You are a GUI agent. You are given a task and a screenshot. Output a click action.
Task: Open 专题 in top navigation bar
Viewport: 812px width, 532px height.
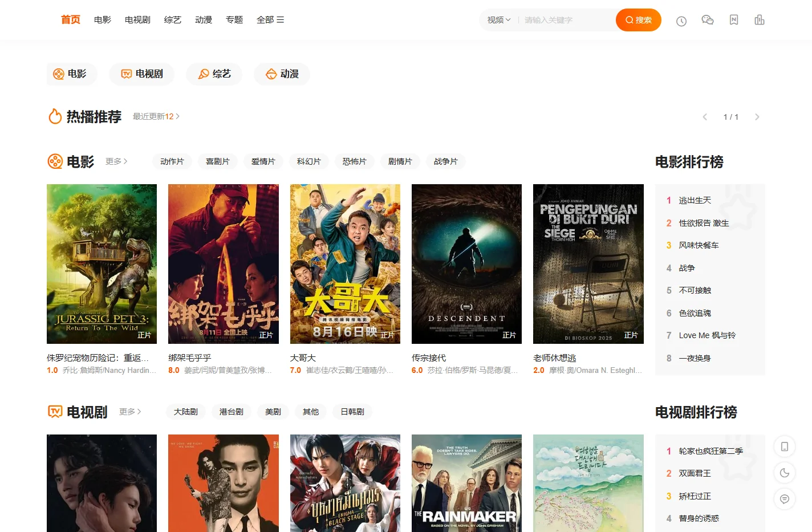point(234,20)
